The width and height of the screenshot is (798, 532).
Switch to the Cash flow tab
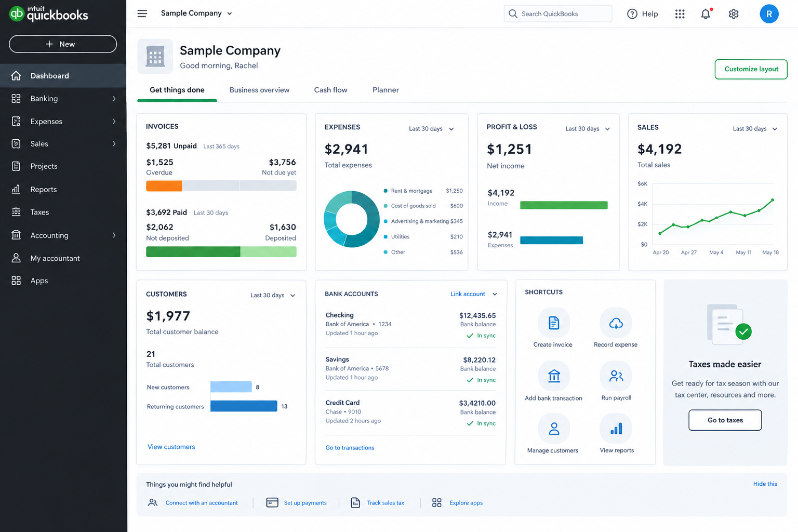tap(330, 90)
